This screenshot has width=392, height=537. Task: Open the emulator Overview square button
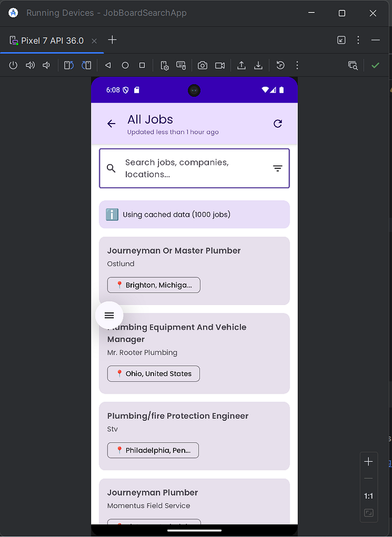(142, 65)
